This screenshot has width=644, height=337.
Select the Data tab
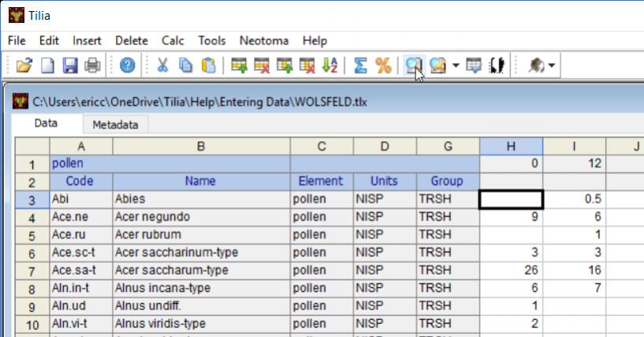point(46,123)
